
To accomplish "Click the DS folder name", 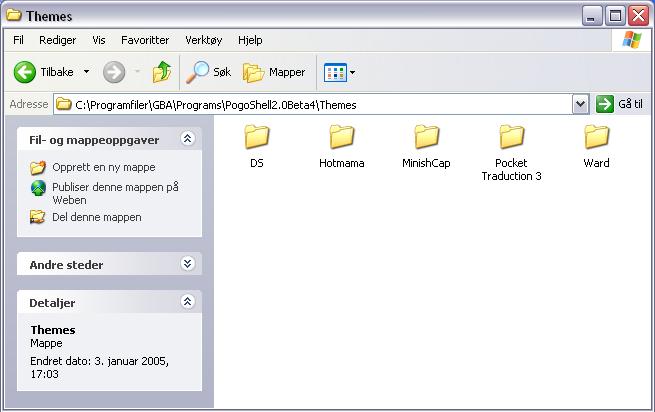I will [257, 163].
